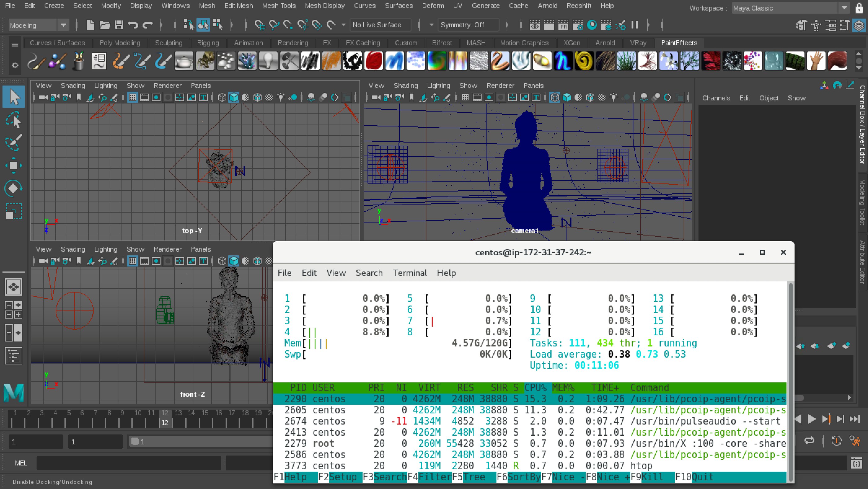Open the Symmetry Off dropdown
The height and width of the screenshot is (489, 868).
469,25
